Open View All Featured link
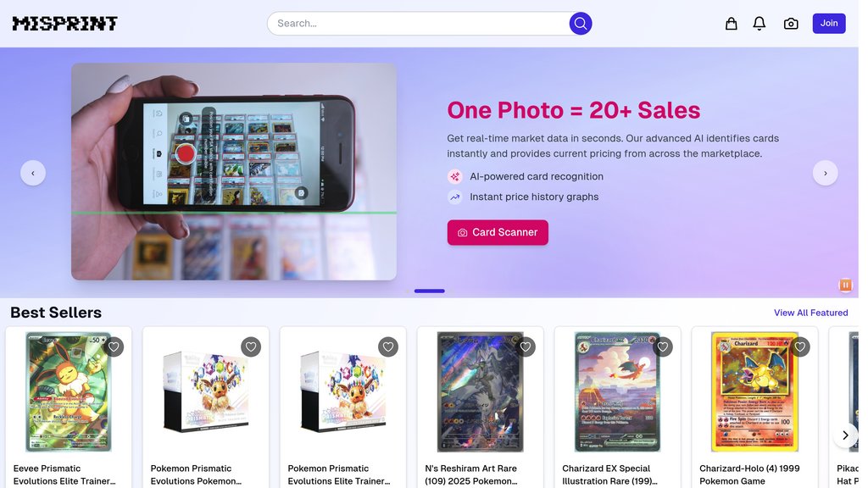The image size is (868, 488). tap(810, 313)
